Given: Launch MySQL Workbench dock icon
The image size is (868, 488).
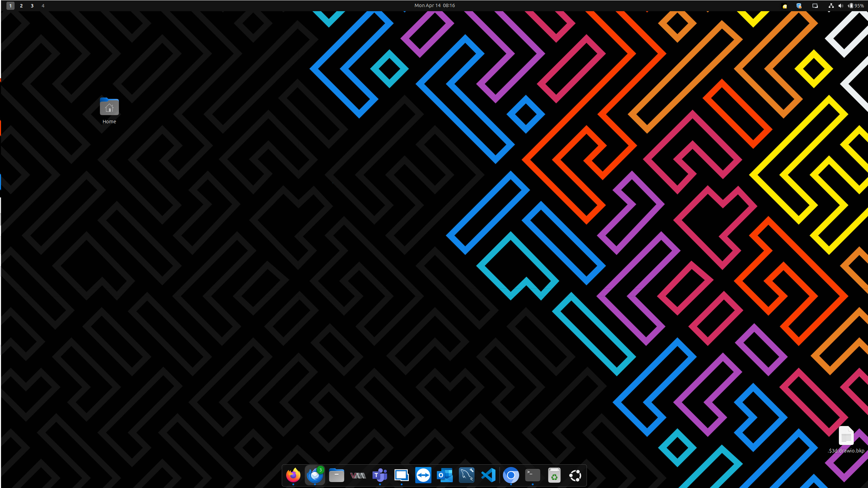Looking at the screenshot, I should [466, 475].
